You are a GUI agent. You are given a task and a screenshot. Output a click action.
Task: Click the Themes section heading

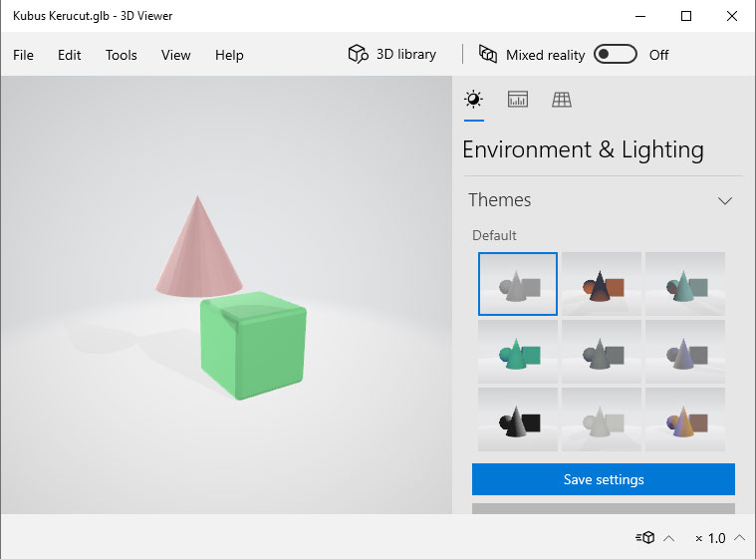pos(499,200)
